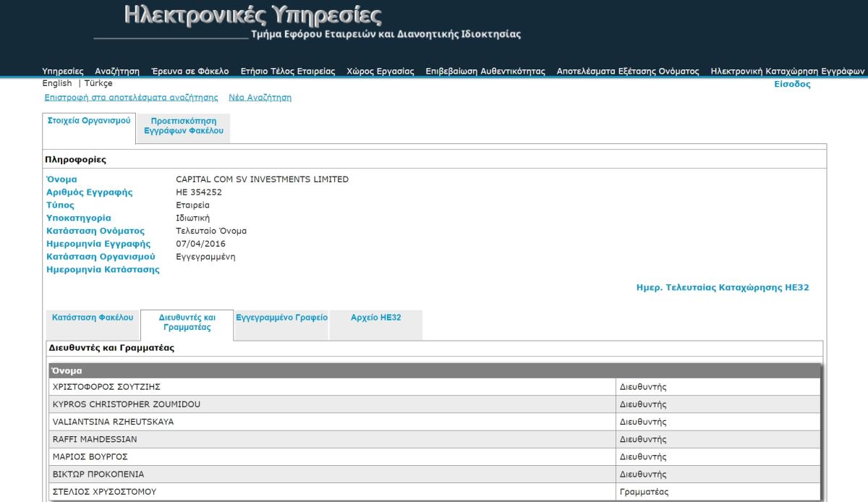Click the Είσοδος login link
Image resolution: width=868 pixels, height=502 pixels.
[792, 84]
